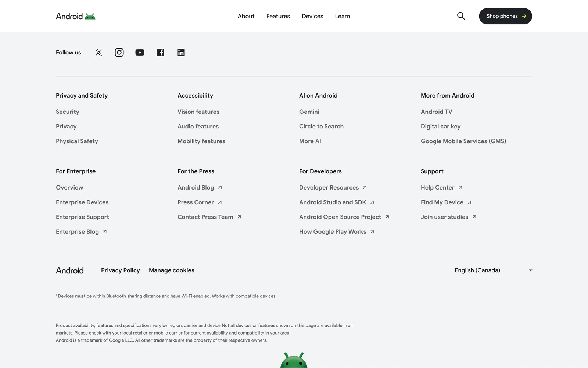Open the search magnifier icon
Viewport: 588px width, 368px height.
[461, 16]
